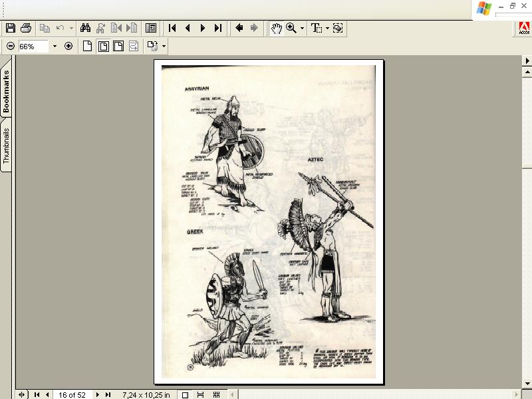Open the undo options dropdown arrow
The width and height of the screenshot is (532, 399).
point(71,29)
